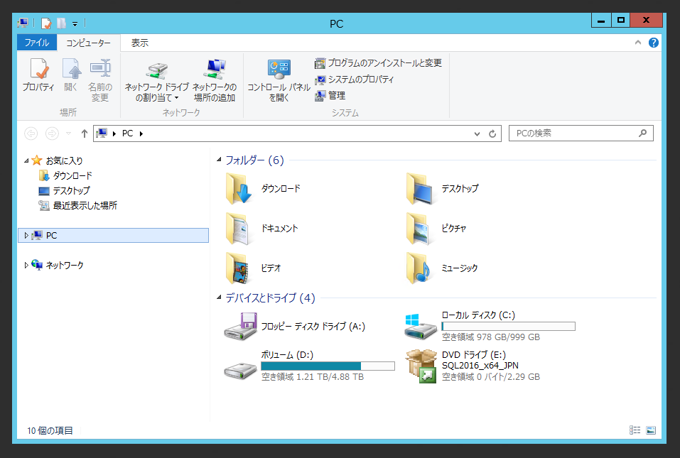Click the 管理 ribbon button
The width and height of the screenshot is (680, 458).
[x=330, y=95]
